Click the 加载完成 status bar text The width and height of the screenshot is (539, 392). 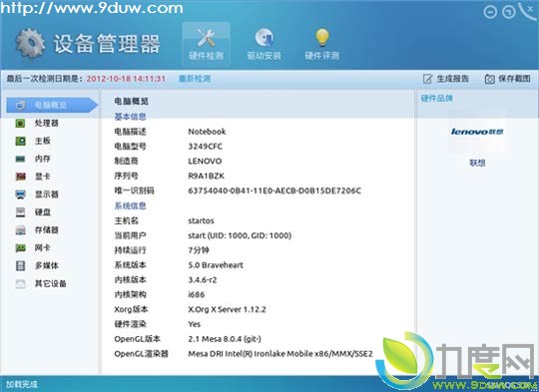(x=22, y=384)
